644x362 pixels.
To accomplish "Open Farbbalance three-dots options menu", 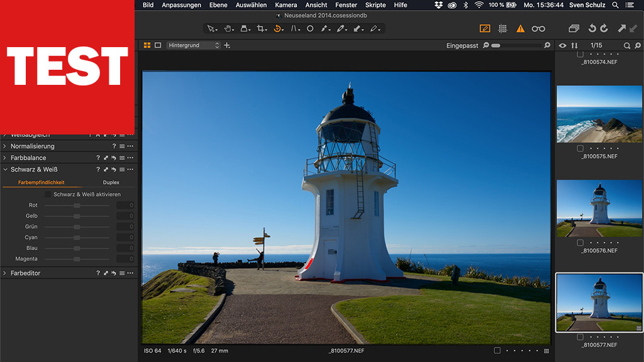I will click(x=130, y=158).
